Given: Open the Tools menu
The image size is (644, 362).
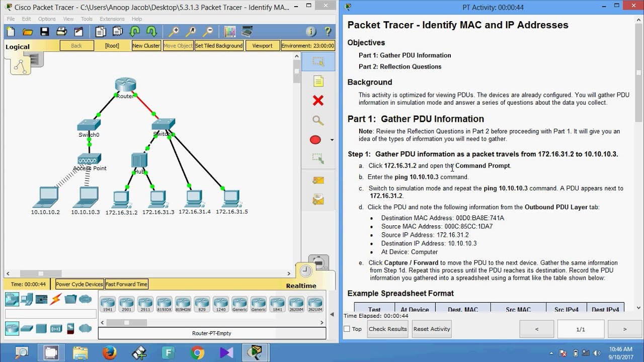Looking at the screenshot, I should [87, 19].
